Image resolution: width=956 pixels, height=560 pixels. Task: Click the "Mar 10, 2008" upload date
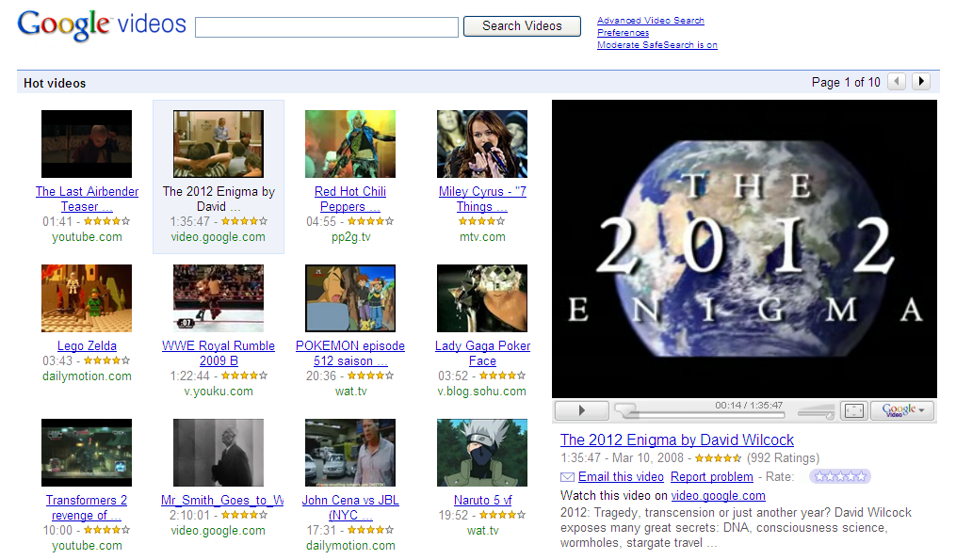648,458
